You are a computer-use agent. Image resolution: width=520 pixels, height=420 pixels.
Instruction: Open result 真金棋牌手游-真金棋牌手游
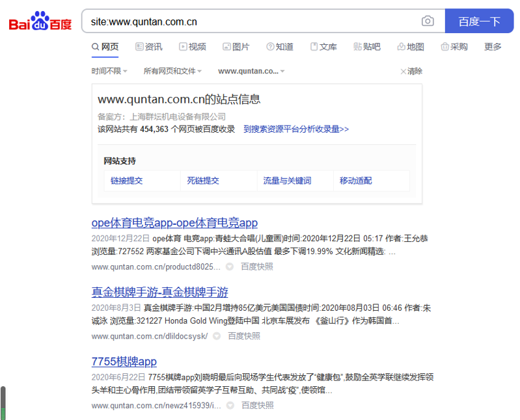(x=160, y=292)
